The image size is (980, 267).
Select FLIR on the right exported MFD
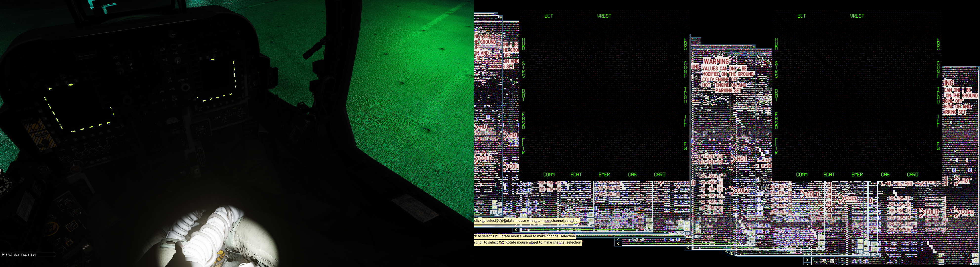click(x=776, y=146)
